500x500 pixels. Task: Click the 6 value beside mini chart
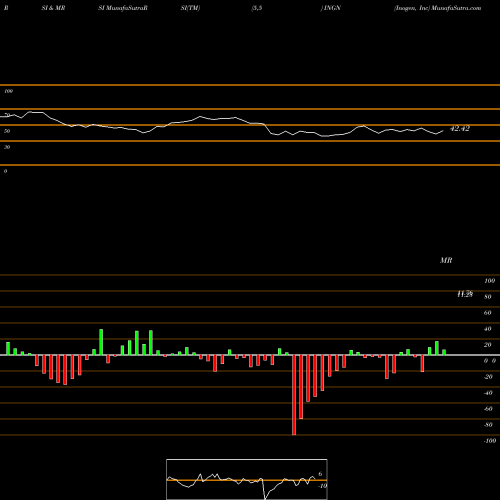click(x=320, y=474)
